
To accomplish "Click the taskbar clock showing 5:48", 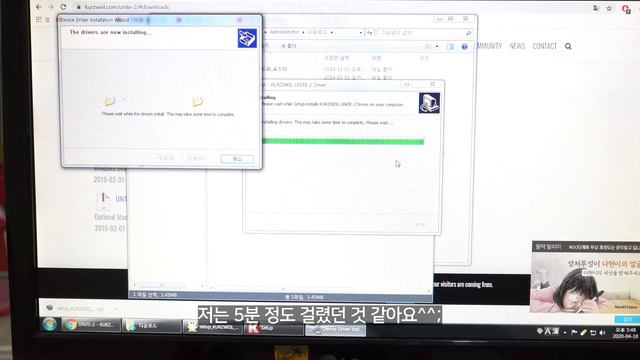I will click(x=625, y=333).
